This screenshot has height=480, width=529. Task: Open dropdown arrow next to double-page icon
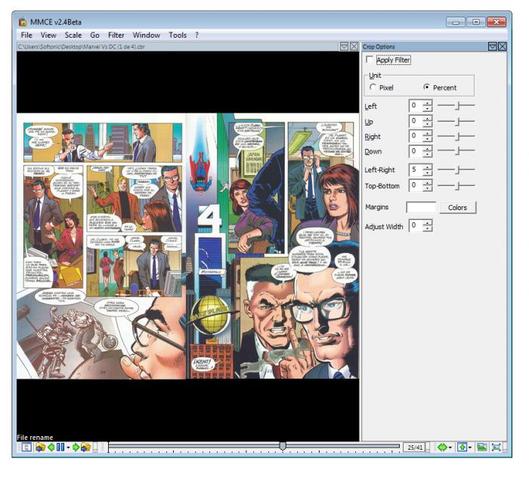coord(68,448)
